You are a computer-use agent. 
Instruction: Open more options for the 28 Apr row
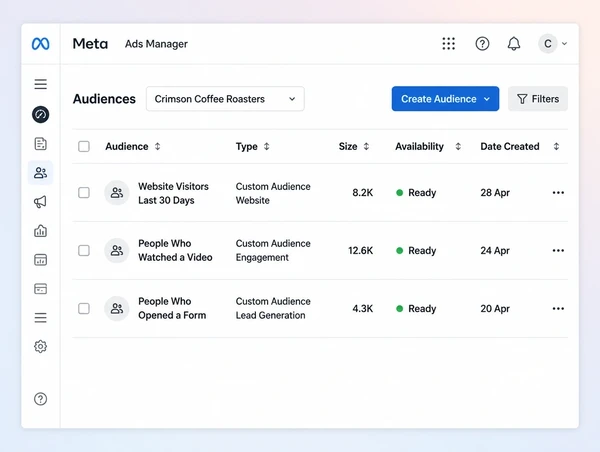pyautogui.click(x=558, y=193)
